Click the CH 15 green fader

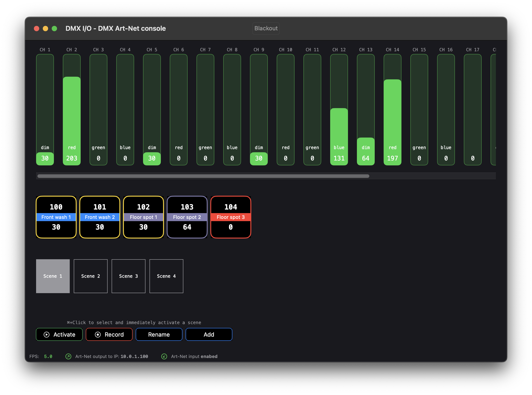(x=419, y=110)
